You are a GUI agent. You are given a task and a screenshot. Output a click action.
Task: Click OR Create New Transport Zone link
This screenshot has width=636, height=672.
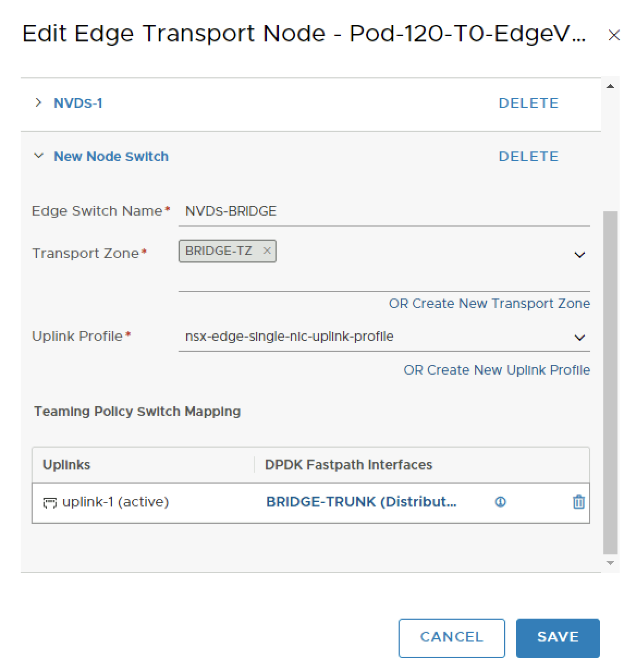[489, 303]
